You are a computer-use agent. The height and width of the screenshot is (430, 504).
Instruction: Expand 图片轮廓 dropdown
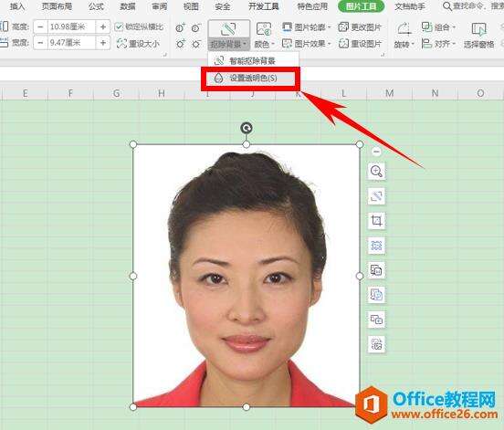[306, 27]
